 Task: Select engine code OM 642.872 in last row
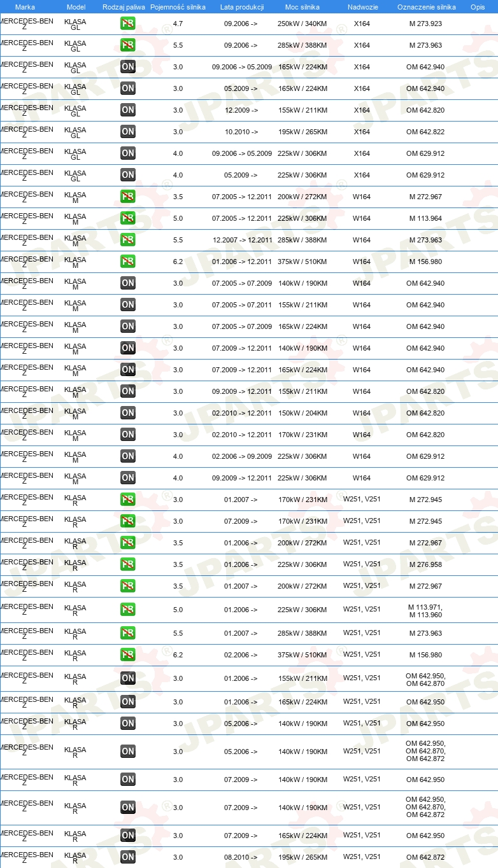pos(425,857)
